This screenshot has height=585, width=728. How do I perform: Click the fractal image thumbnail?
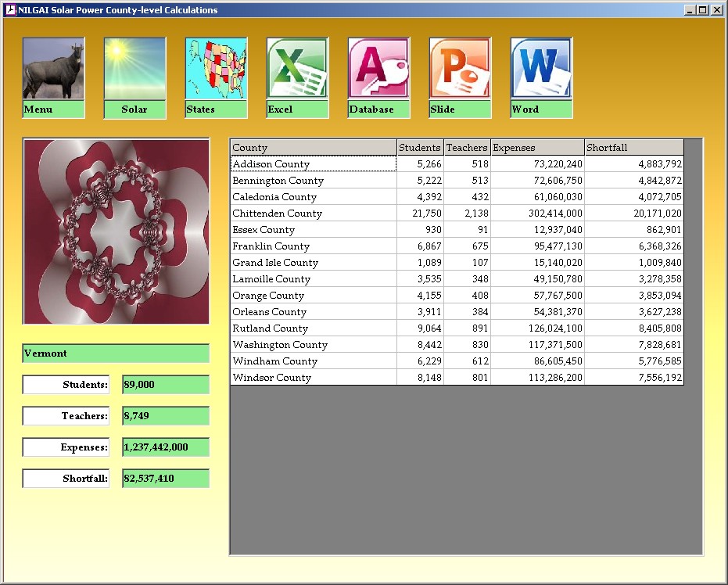(116, 231)
